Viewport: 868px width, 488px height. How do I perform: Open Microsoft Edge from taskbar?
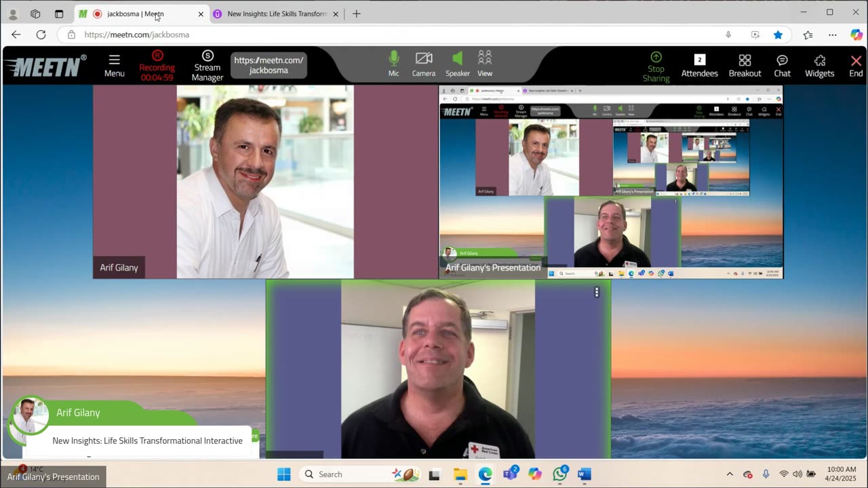tap(485, 474)
